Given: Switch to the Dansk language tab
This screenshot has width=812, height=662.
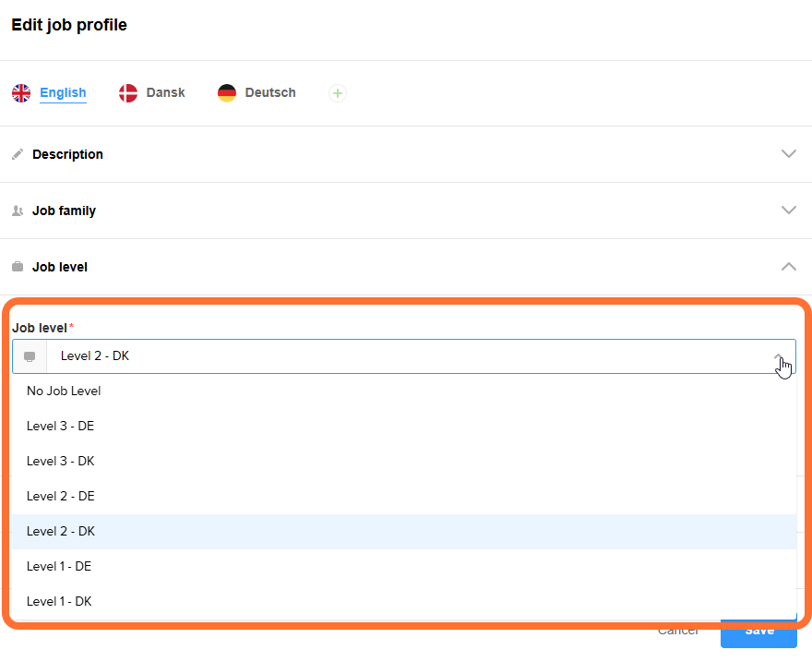Looking at the screenshot, I should point(165,92).
